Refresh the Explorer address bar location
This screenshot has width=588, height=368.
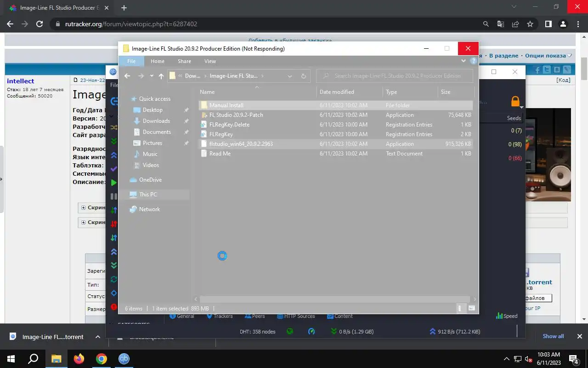pyautogui.click(x=303, y=76)
